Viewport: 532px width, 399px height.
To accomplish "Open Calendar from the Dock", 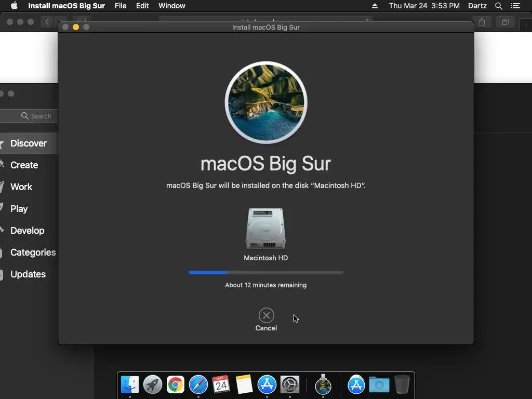I will 221,384.
